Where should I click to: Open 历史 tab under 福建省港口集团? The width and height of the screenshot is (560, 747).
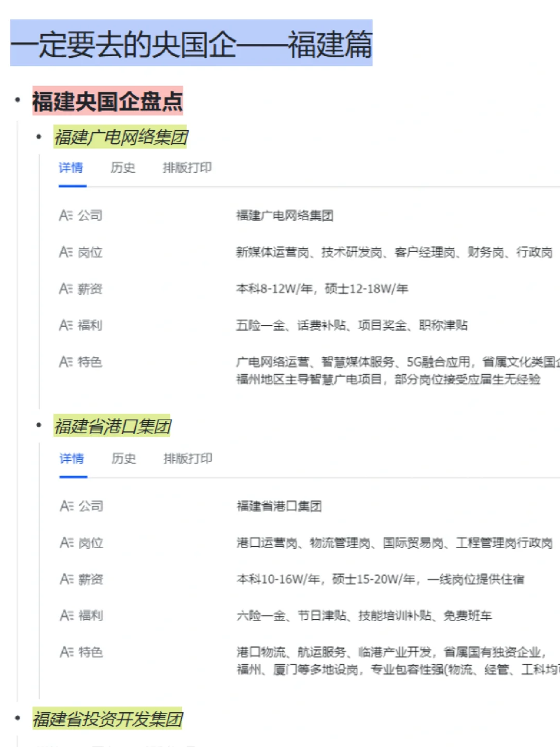[x=123, y=459]
